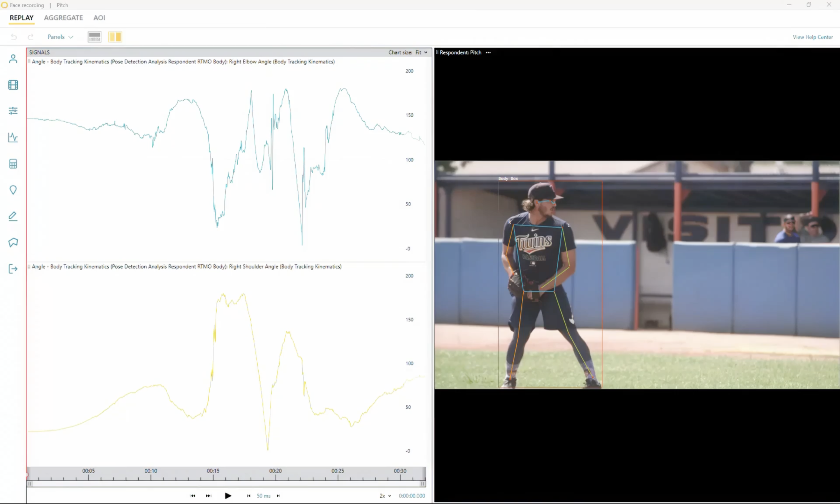
Task: Switch to the AGGREGATE tab
Action: click(x=64, y=18)
